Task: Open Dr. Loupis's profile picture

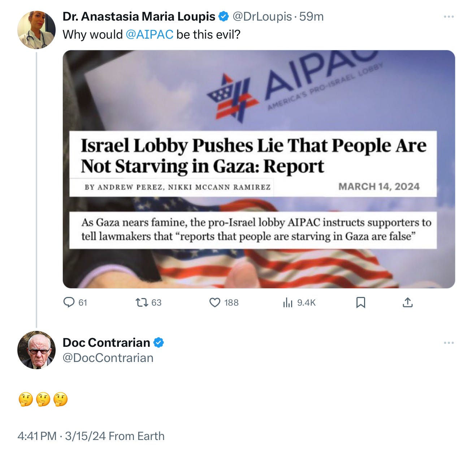Action: click(36, 30)
